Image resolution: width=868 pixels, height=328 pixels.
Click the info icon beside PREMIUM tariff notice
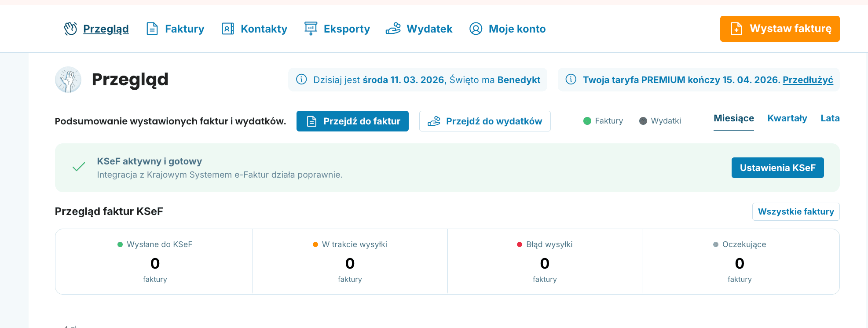point(571,80)
